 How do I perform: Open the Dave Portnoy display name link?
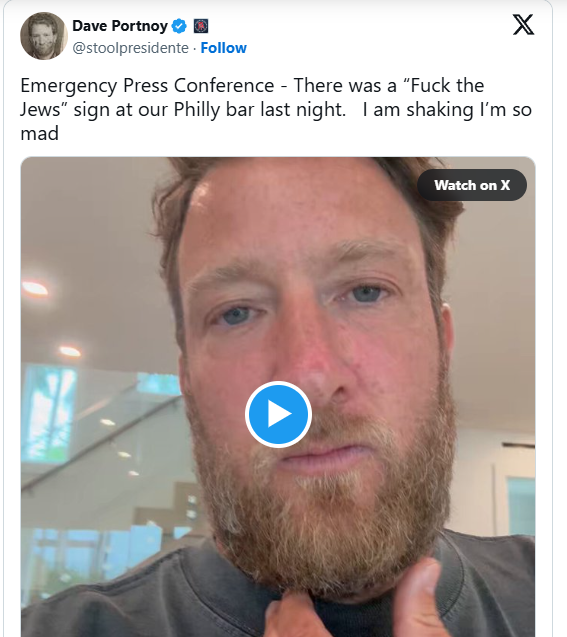tap(120, 26)
